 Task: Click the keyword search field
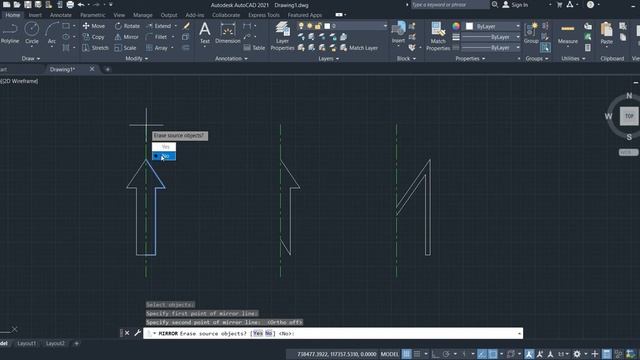point(449,5)
